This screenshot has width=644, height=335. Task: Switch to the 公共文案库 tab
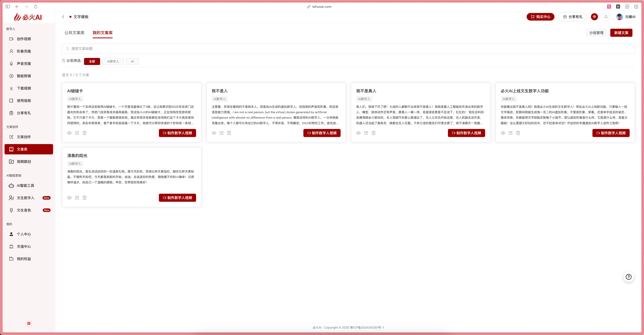[74, 33]
